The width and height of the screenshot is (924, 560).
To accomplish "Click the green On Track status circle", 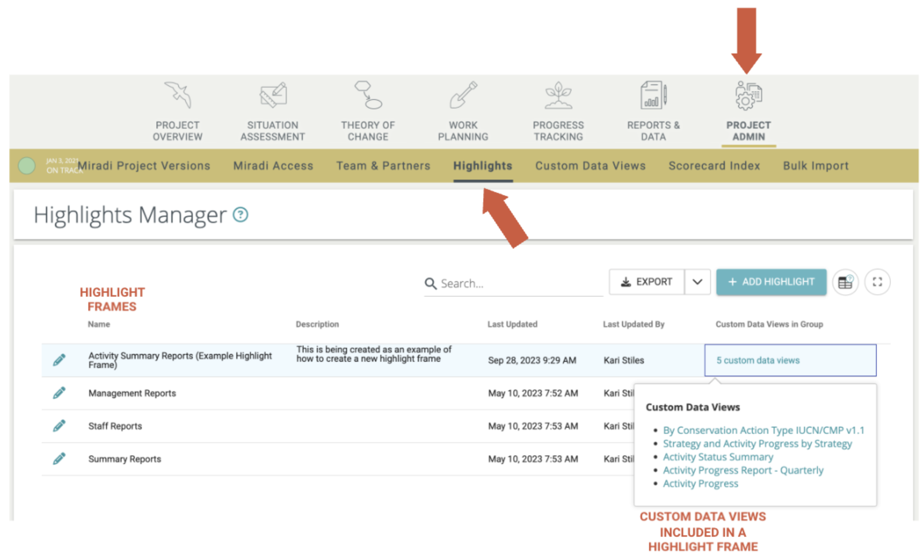I will tap(27, 166).
